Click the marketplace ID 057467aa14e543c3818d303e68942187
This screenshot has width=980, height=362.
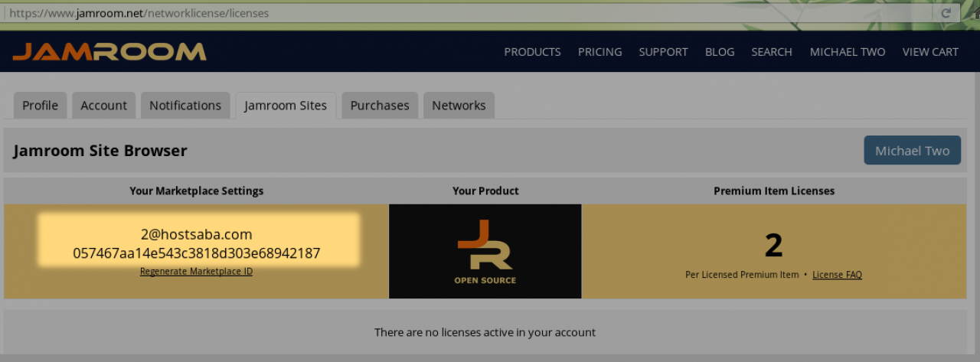196,253
